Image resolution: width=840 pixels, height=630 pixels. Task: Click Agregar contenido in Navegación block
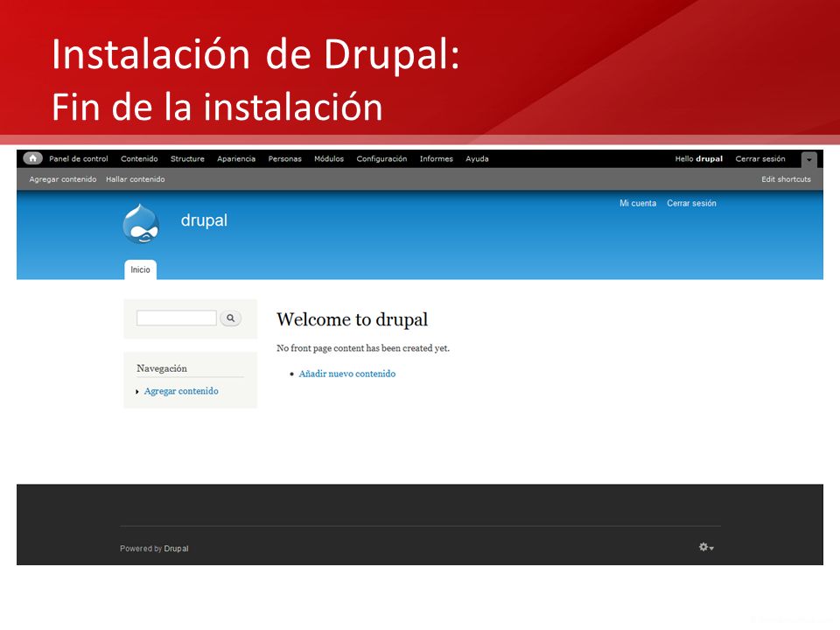181,391
